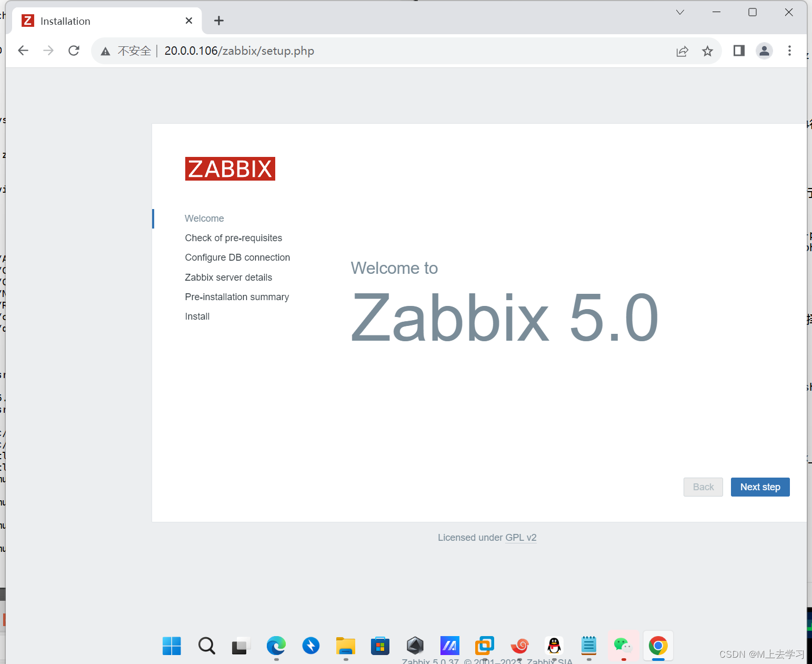Viewport: 812px width, 664px height.
Task: Expand the tab search dropdown
Action: click(x=680, y=12)
